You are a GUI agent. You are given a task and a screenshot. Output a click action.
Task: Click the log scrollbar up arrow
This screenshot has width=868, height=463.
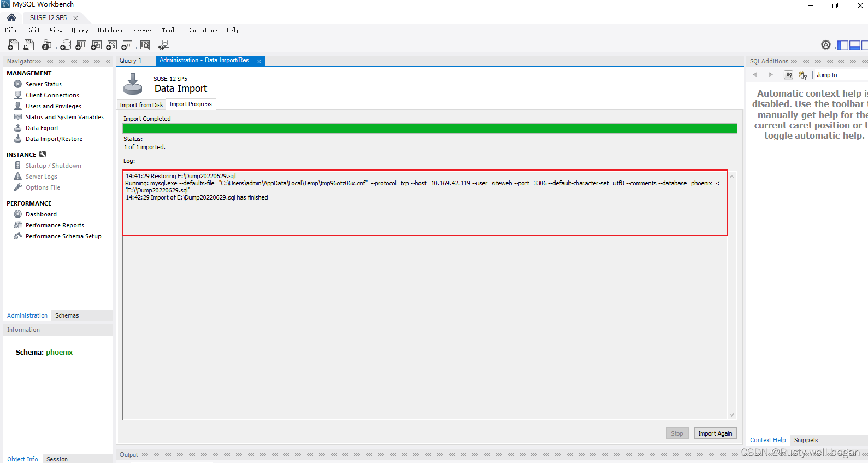pos(732,176)
